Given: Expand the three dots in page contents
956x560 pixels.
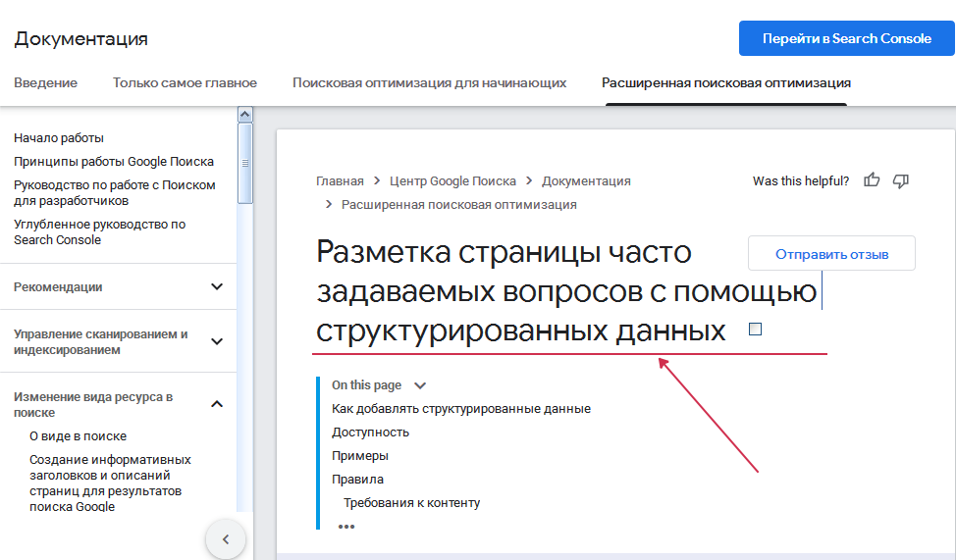Looking at the screenshot, I should [x=346, y=527].
